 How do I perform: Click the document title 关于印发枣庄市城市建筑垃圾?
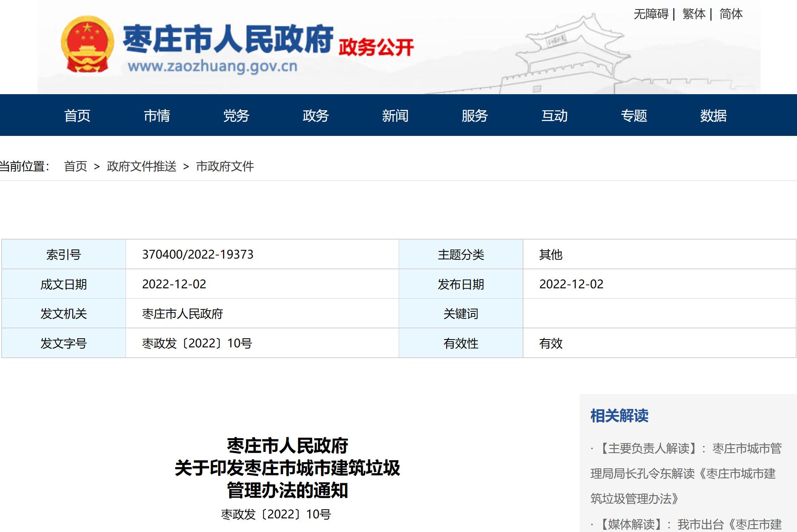(288, 468)
